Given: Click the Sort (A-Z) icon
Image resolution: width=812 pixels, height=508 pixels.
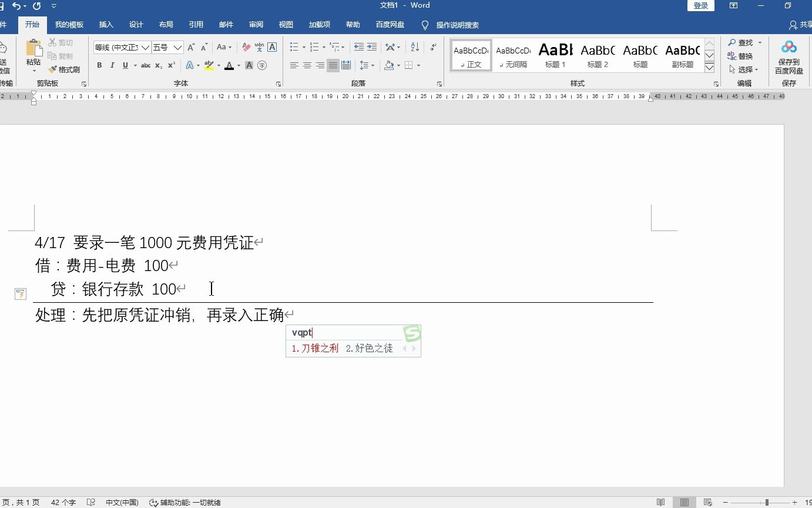Looking at the screenshot, I should click(x=415, y=47).
